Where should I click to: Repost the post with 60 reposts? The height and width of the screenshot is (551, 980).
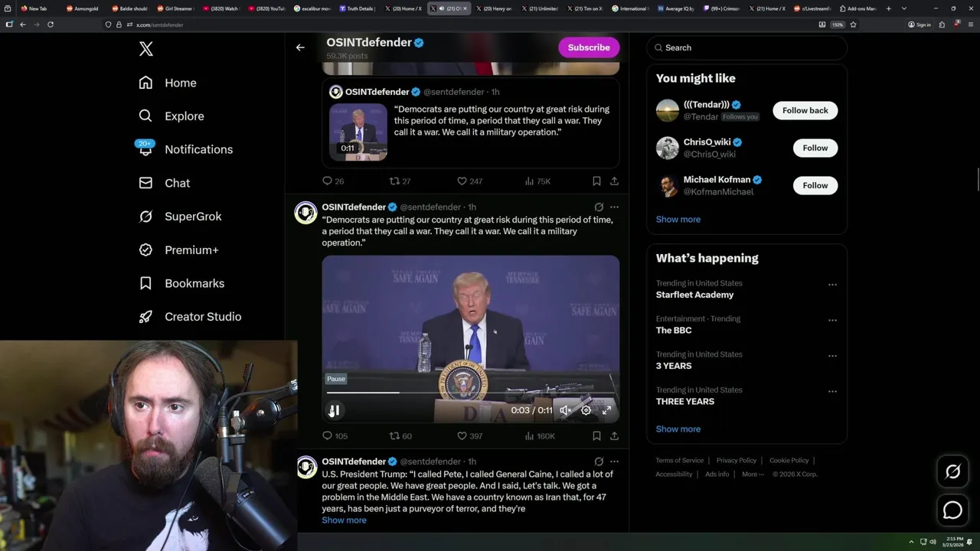[x=400, y=436]
